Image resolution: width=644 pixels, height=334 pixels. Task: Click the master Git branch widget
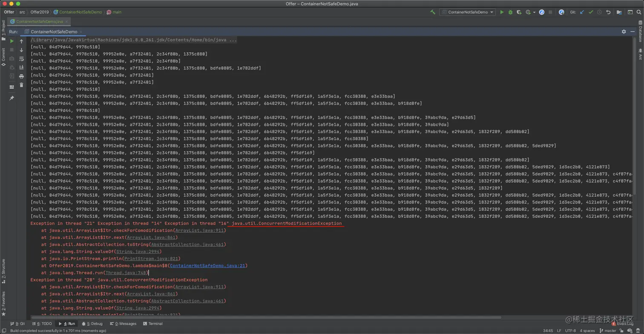click(608, 331)
